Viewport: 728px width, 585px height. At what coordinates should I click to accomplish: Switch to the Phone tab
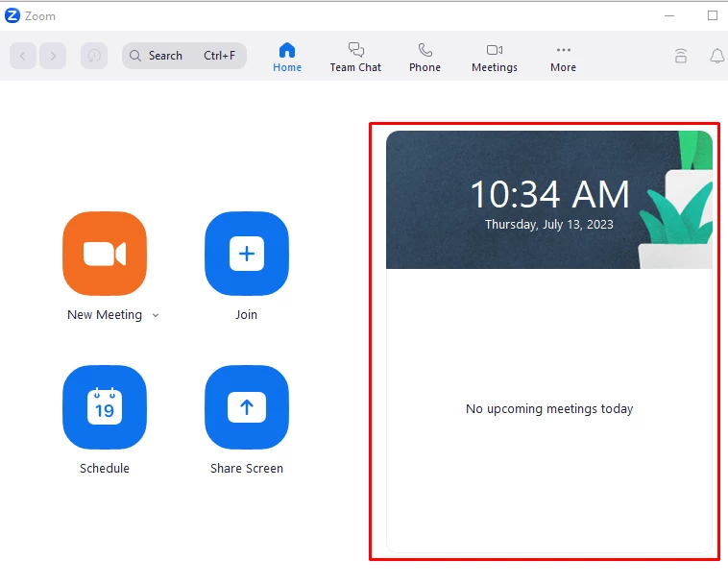425,57
